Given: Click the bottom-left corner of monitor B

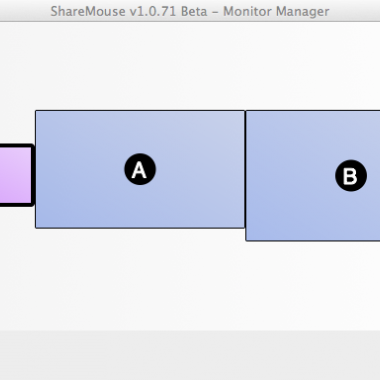Looking at the screenshot, I should [246, 240].
